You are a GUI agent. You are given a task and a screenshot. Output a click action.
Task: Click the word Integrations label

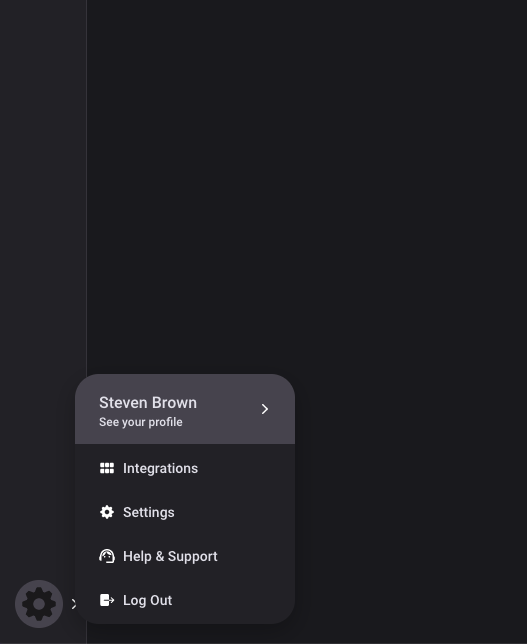pyautogui.click(x=161, y=468)
